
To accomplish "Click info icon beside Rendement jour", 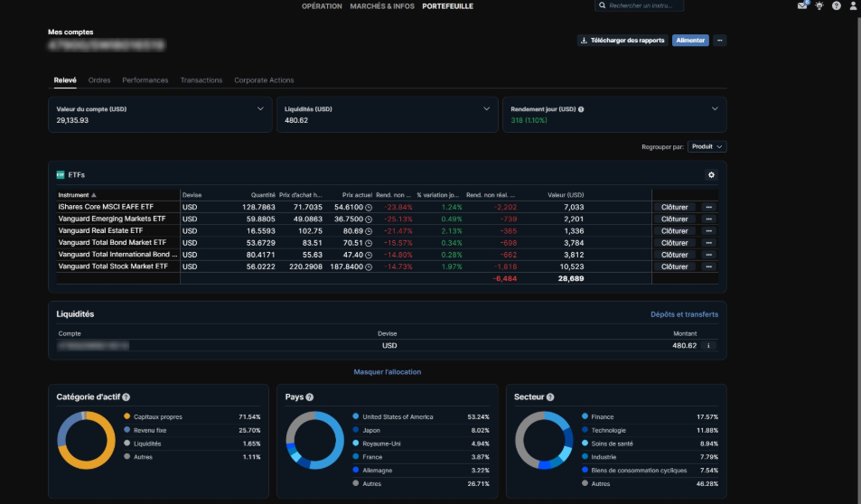I will (x=581, y=109).
